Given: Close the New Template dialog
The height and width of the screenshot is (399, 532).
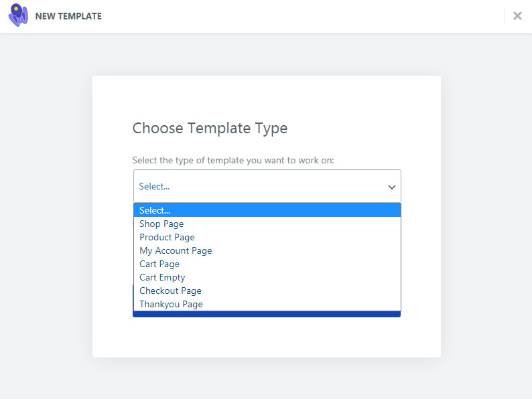Looking at the screenshot, I should [x=517, y=15].
